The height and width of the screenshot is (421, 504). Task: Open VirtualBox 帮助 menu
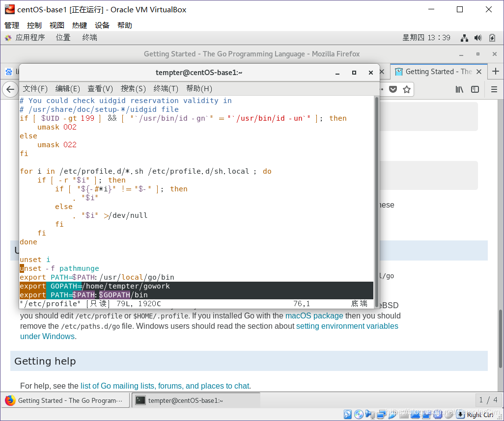[125, 26]
